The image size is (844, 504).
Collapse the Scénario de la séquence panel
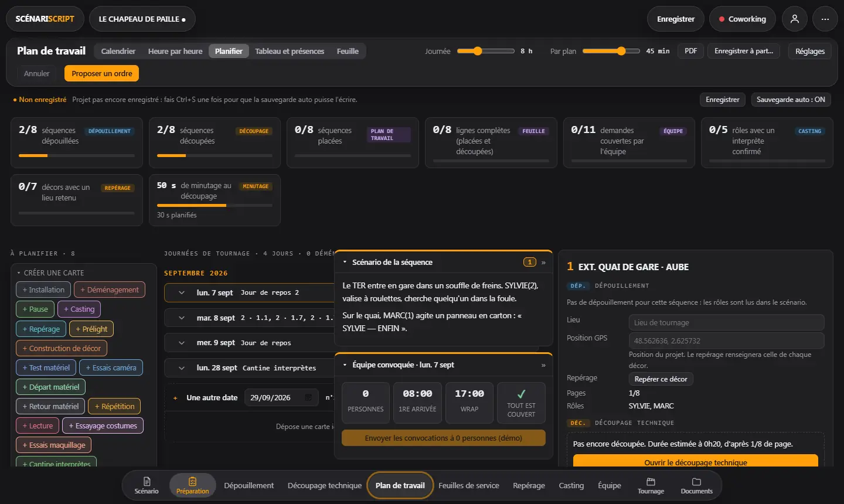pyautogui.click(x=345, y=263)
